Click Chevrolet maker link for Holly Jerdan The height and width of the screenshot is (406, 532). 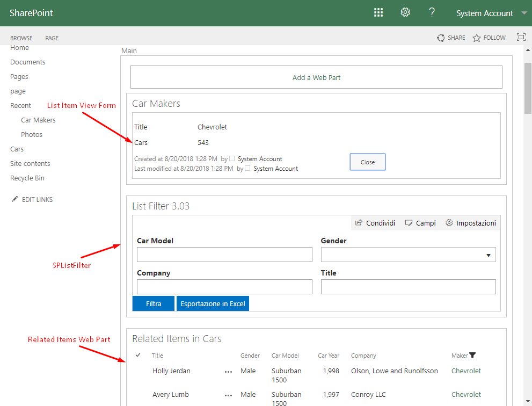tap(466, 371)
